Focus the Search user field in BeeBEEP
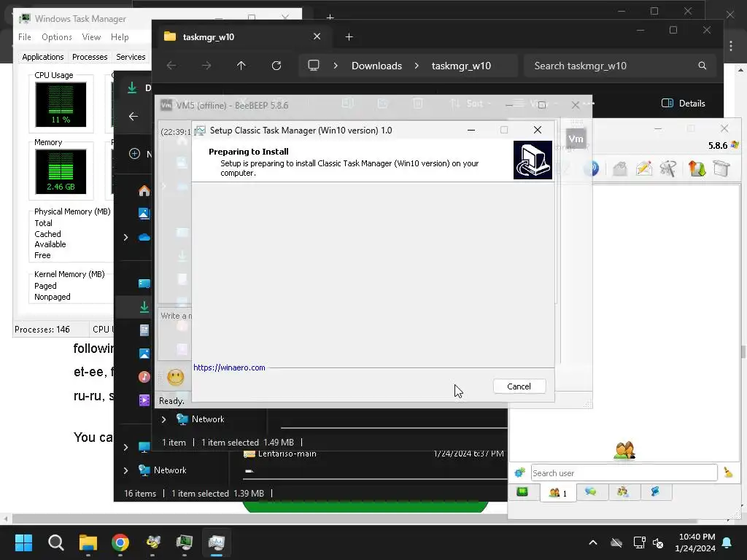This screenshot has height=560, width=747. pyautogui.click(x=624, y=472)
